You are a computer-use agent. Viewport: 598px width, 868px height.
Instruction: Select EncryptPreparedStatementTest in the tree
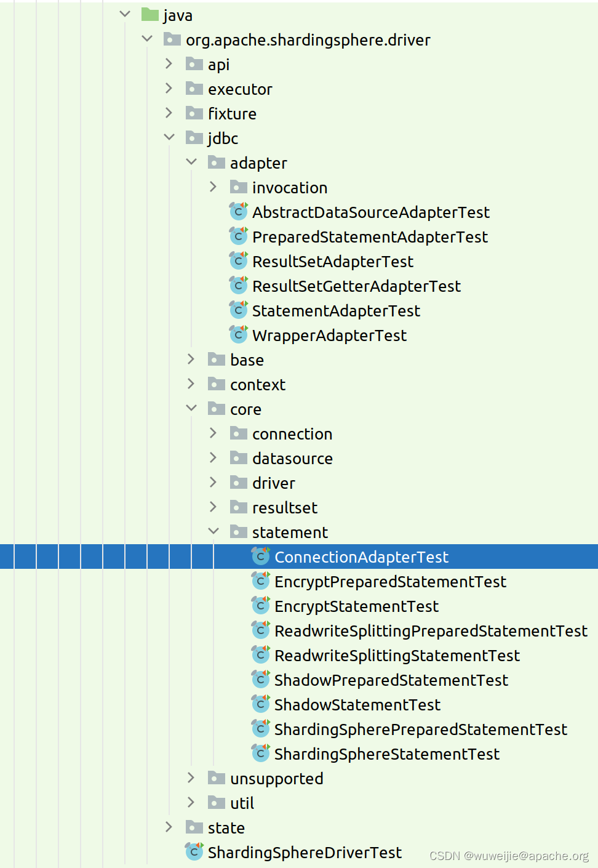(390, 582)
